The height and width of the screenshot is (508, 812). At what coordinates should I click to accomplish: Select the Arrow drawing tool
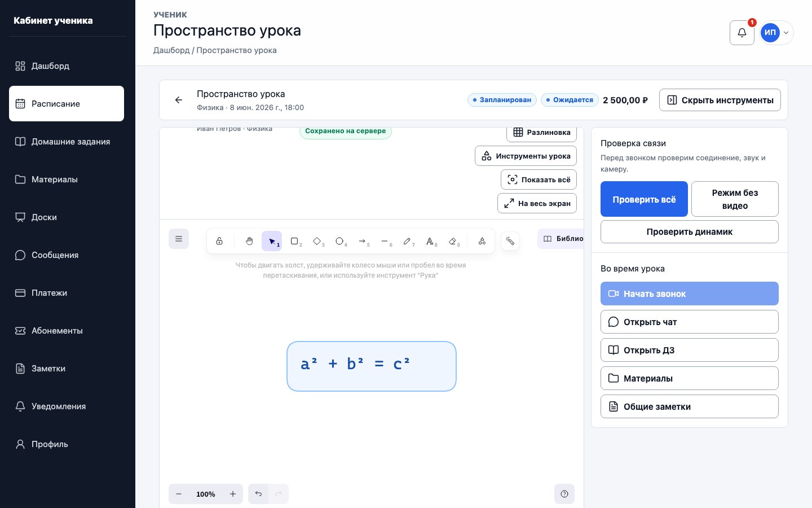362,241
